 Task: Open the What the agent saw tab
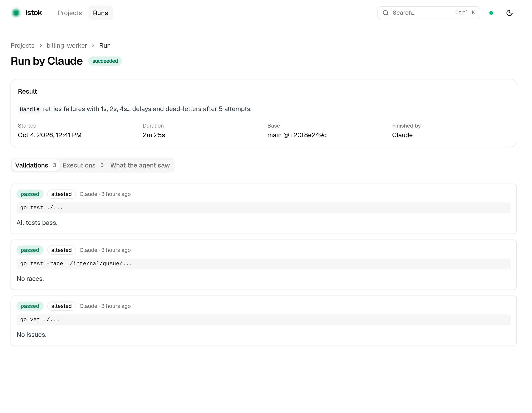(140, 165)
